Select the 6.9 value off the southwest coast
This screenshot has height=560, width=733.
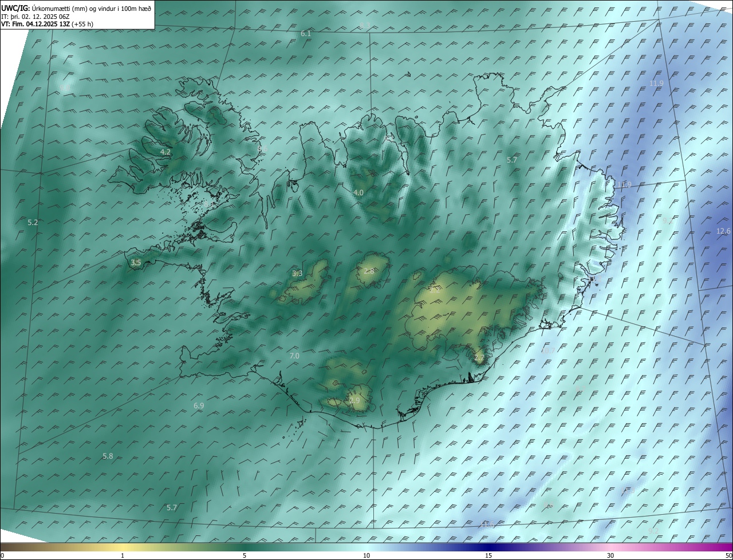pos(199,405)
